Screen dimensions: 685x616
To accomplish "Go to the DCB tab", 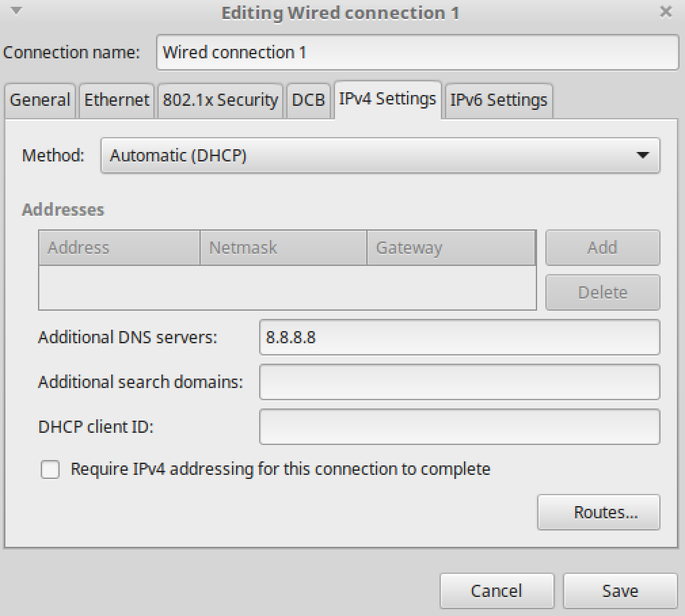I will (309, 100).
